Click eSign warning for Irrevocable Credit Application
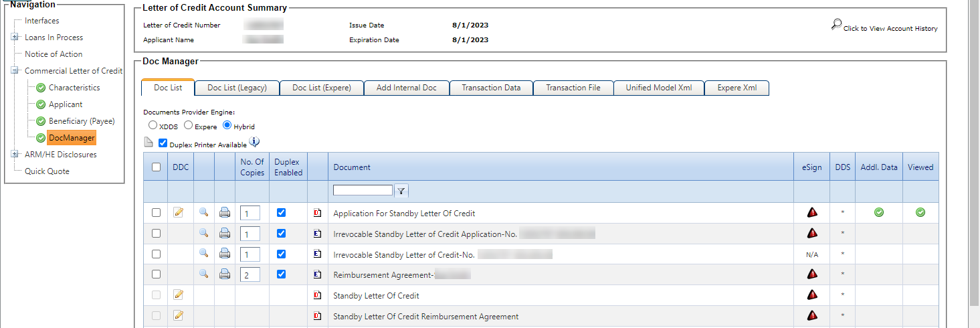The height and width of the screenshot is (328, 980). point(812,233)
